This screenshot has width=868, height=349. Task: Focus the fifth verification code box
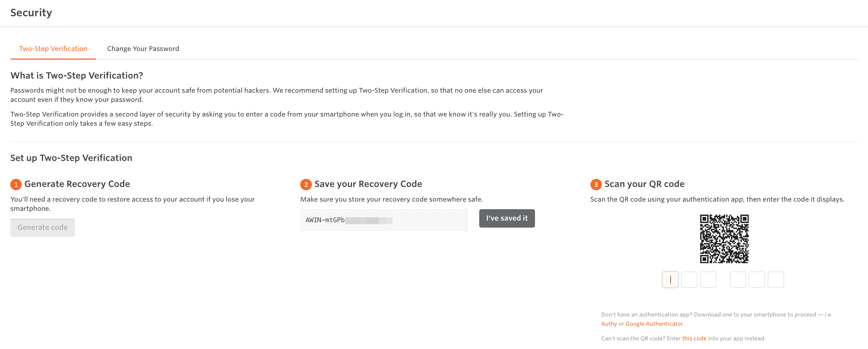pos(757,280)
